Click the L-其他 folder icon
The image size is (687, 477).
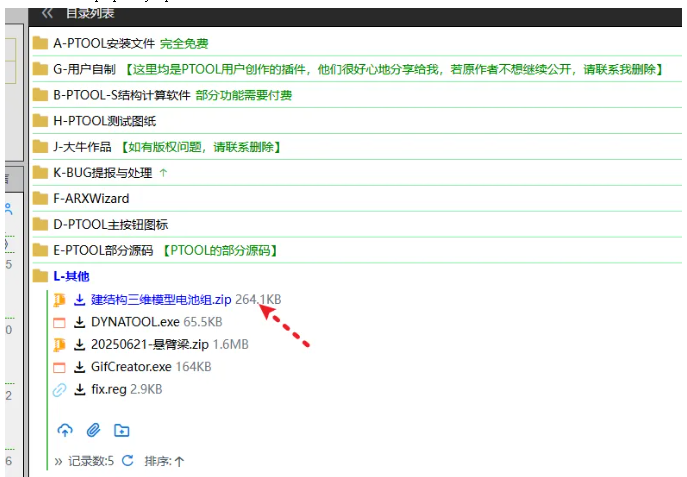pyautogui.click(x=40, y=276)
